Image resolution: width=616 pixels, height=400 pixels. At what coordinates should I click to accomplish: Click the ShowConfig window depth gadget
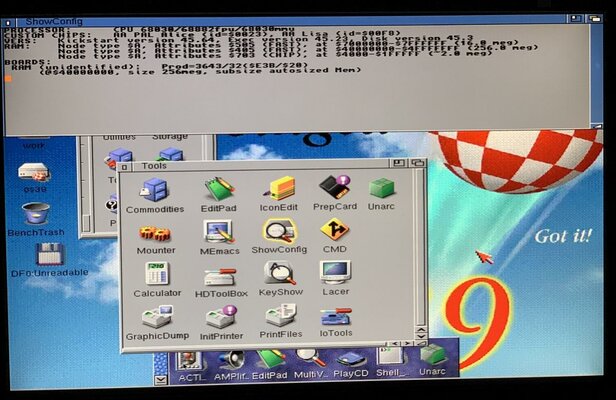tap(594, 18)
